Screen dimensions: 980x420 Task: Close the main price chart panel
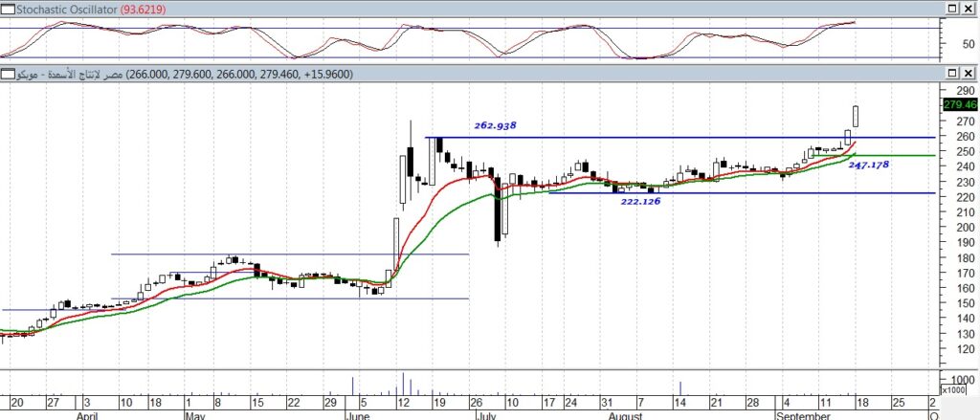[x=969, y=73]
